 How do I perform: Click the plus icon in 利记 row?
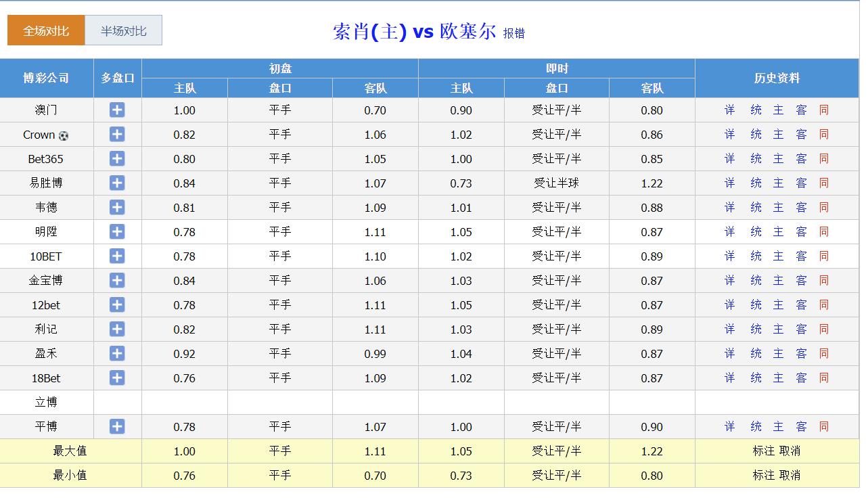pos(117,329)
